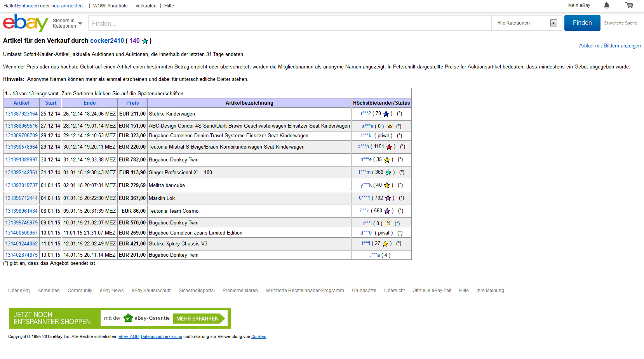Open item 131402874875
Viewport: 644px width, 359px height.
[21, 255]
